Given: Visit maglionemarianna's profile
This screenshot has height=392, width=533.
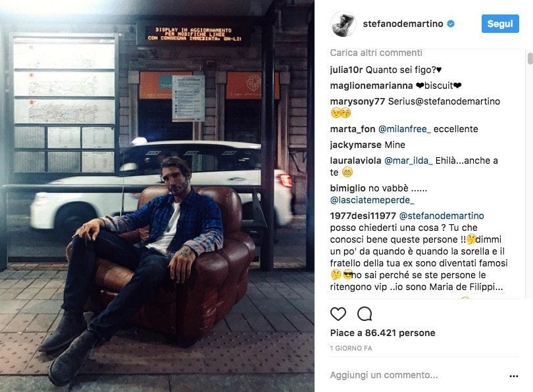Looking at the screenshot, I should tap(371, 86).
